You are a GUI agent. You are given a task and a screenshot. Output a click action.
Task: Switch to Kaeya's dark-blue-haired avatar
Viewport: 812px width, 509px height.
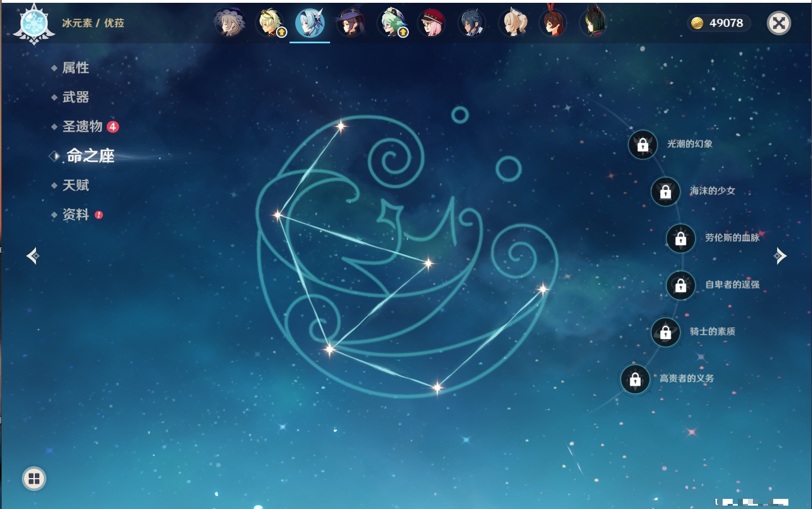pos(472,23)
